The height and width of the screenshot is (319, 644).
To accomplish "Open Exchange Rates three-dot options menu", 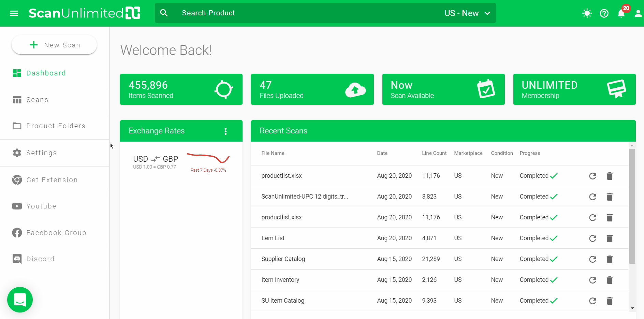I will (225, 131).
